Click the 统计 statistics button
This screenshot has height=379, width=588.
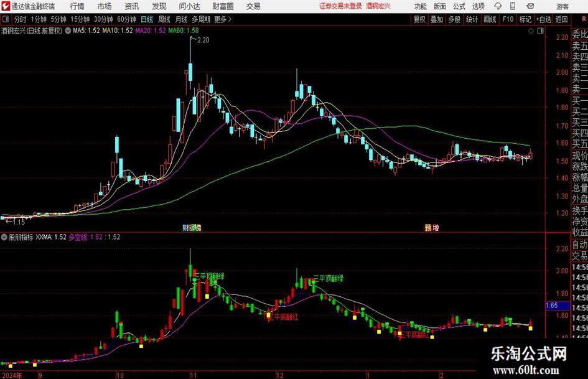472,19
